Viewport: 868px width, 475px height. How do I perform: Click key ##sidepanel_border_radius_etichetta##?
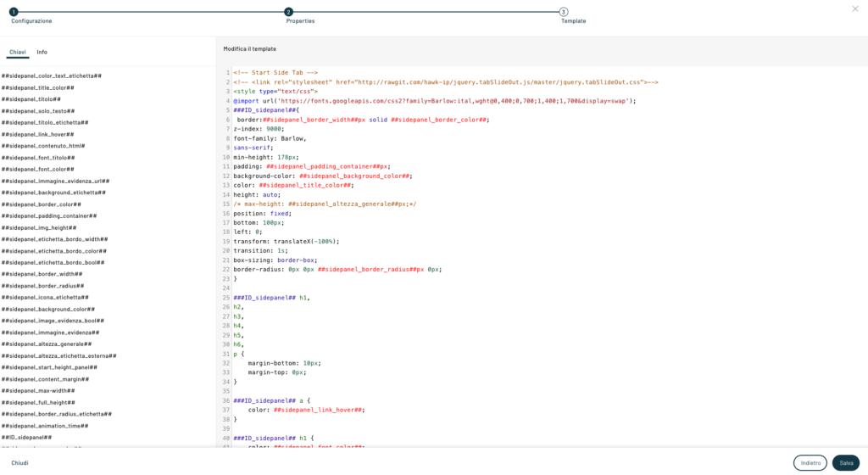pos(57,414)
